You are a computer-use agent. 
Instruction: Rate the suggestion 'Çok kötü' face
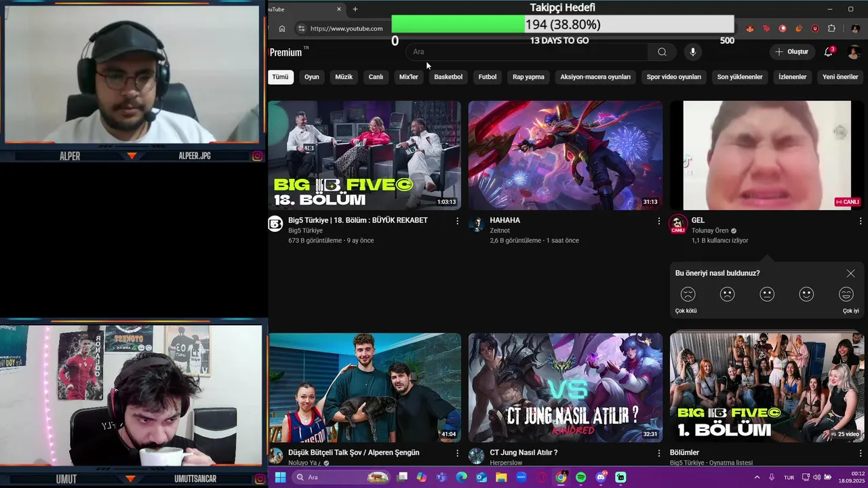tap(688, 295)
